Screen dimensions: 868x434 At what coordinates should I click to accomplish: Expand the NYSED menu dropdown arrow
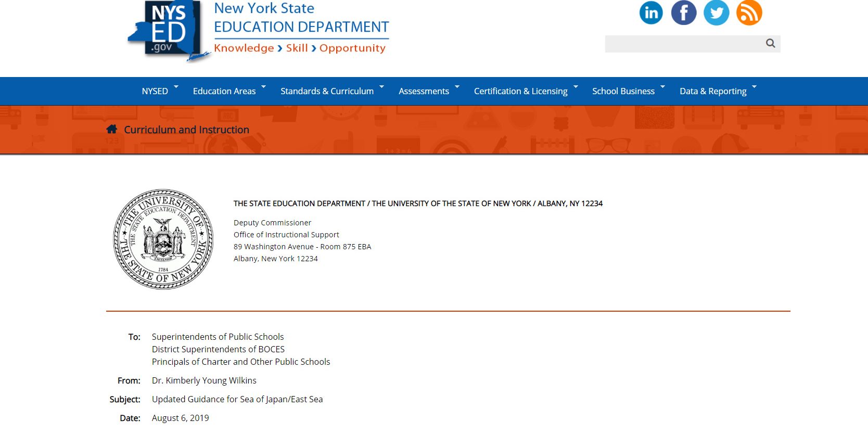[x=176, y=86]
